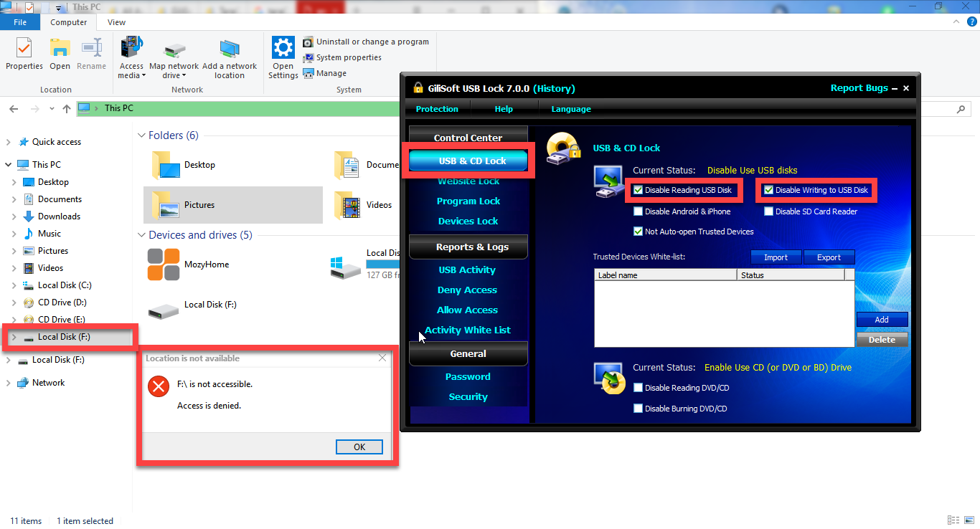Click the This PC address bar
The width and height of the screenshot is (980, 529).
coord(237,108)
